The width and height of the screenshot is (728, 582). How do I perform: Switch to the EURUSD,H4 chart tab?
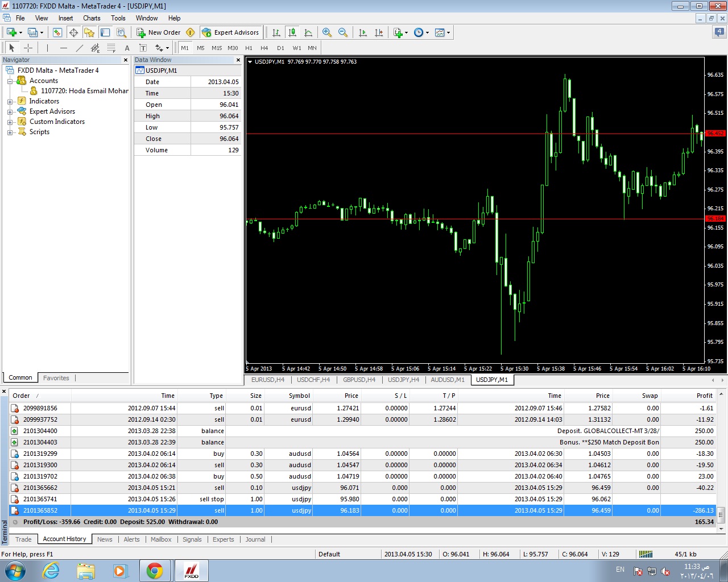pos(268,380)
